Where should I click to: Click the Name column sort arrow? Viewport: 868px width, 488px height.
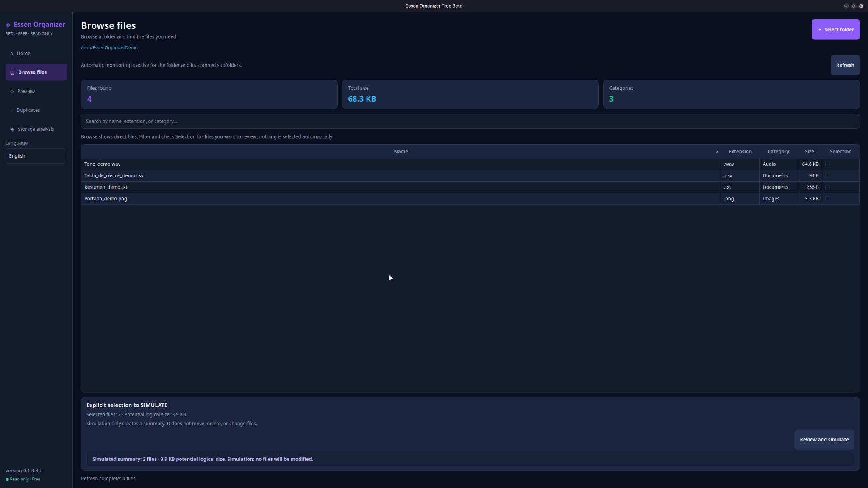[717, 152]
